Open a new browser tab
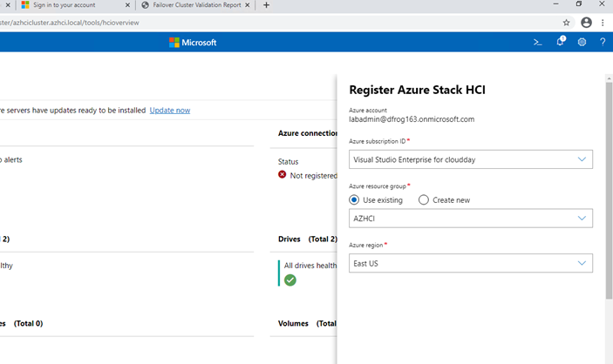The image size is (613, 364). click(266, 5)
